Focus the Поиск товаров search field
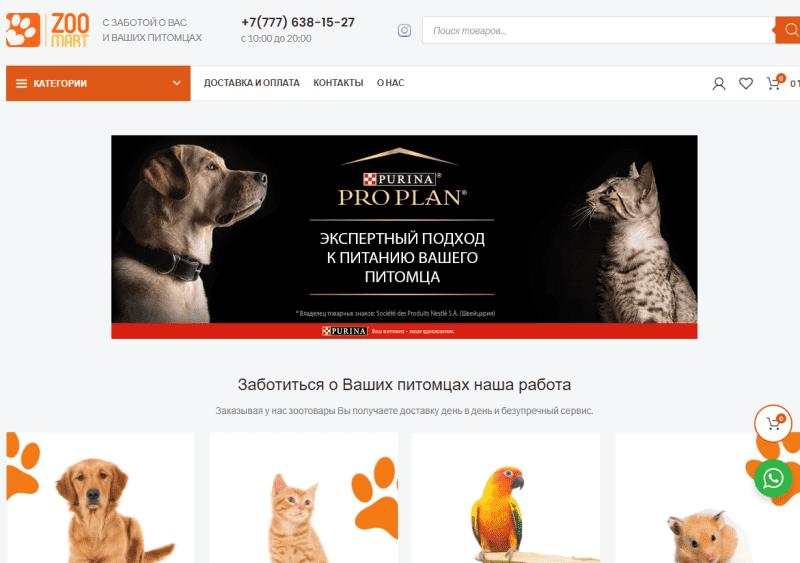Image resolution: width=800 pixels, height=563 pixels. tap(598, 30)
